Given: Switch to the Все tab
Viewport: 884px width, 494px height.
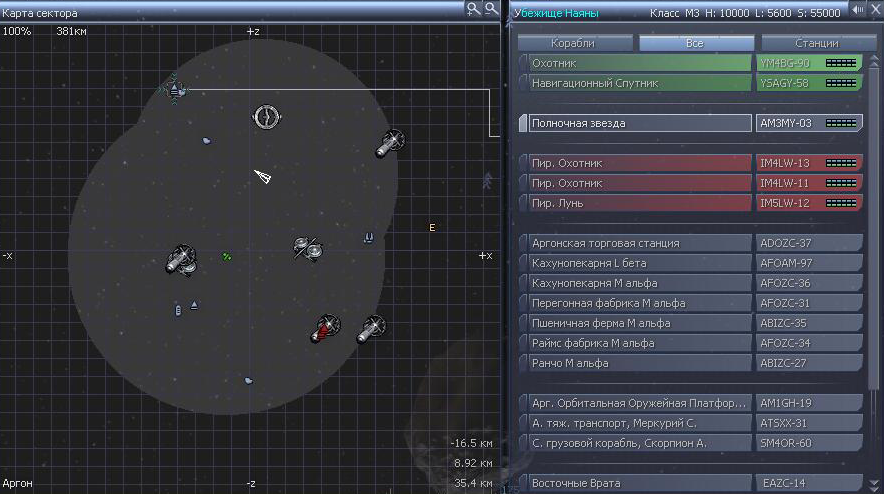Looking at the screenshot, I should [x=697, y=43].
